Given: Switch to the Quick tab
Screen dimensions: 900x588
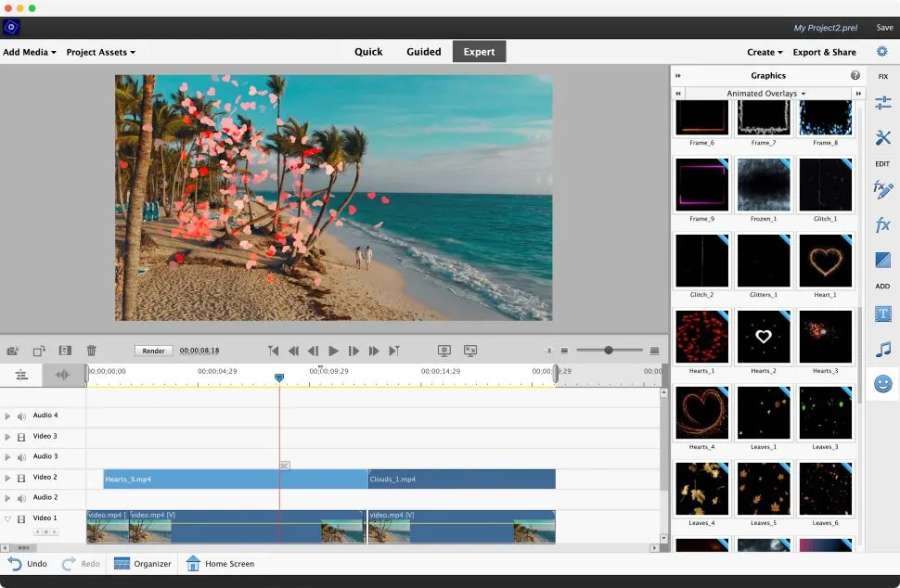Looking at the screenshot, I should point(368,52).
